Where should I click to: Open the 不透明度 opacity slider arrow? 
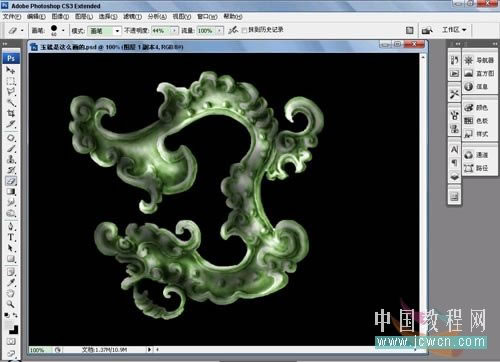pyautogui.click(x=175, y=31)
